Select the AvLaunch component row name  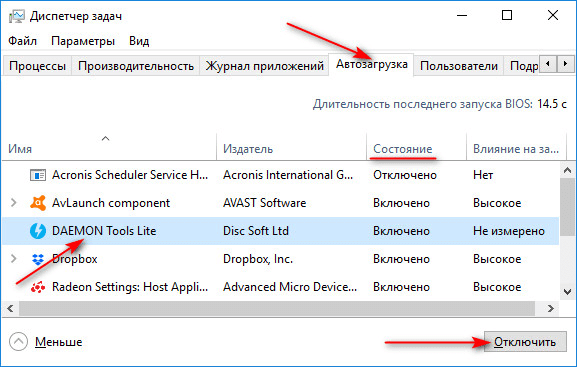(x=111, y=203)
